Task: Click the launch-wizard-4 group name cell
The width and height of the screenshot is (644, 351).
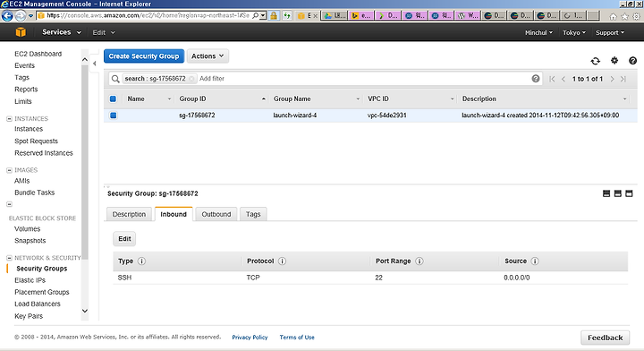Action: (x=295, y=116)
